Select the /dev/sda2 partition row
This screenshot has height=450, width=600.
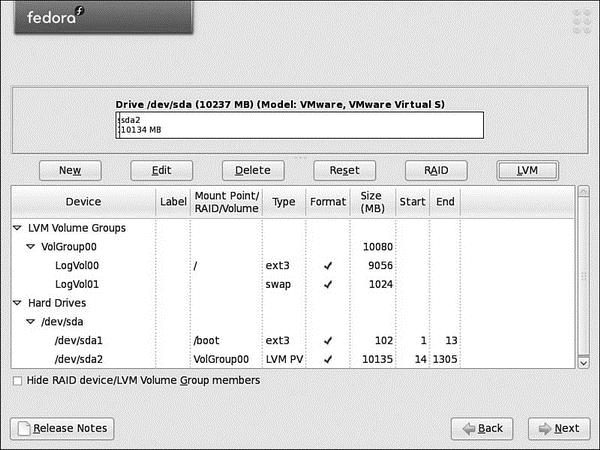point(293,359)
